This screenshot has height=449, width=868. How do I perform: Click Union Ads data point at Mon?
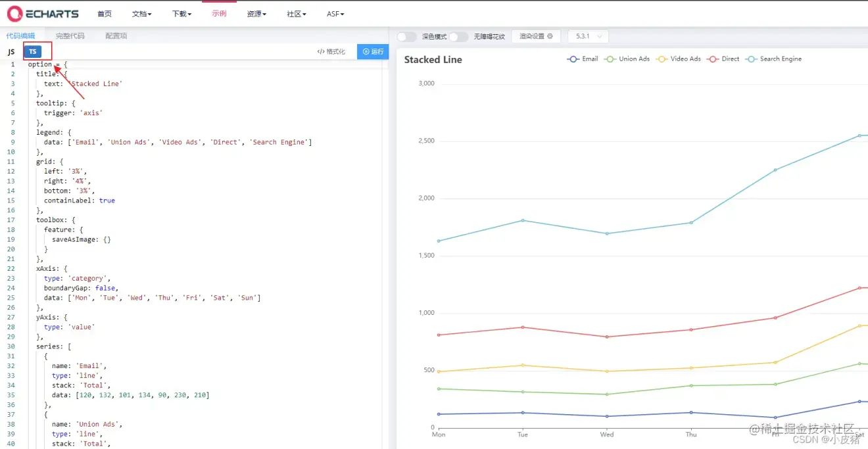[x=439, y=389]
